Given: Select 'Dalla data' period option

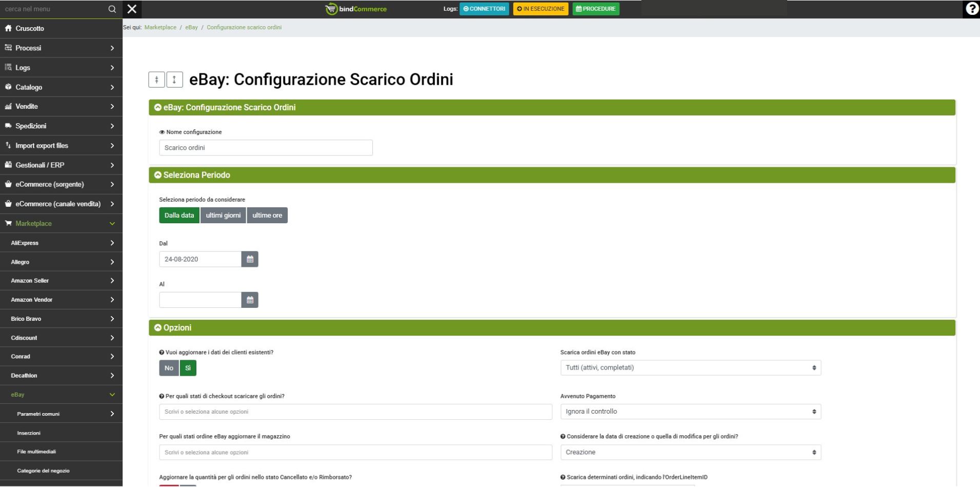Looking at the screenshot, I should click(179, 216).
